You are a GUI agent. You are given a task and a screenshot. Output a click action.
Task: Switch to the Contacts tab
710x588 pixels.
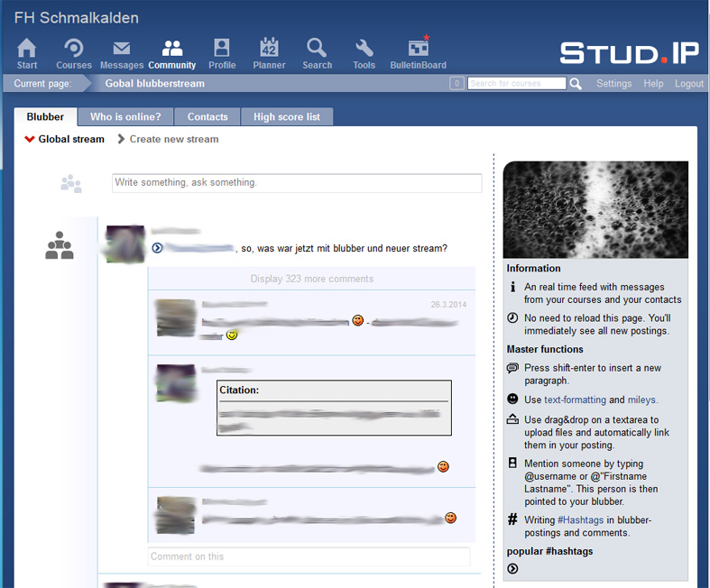(x=207, y=116)
